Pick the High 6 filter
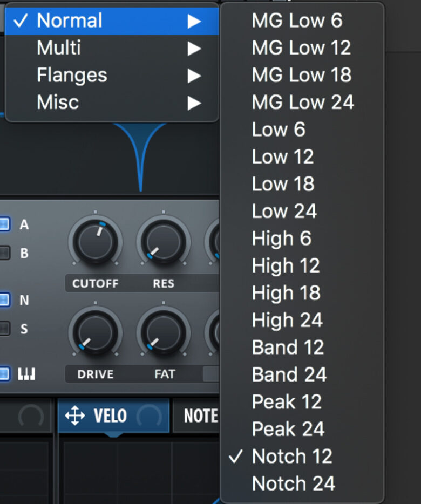Image resolution: width=421 pixels, height=504 pixels. tap(302, 239)
